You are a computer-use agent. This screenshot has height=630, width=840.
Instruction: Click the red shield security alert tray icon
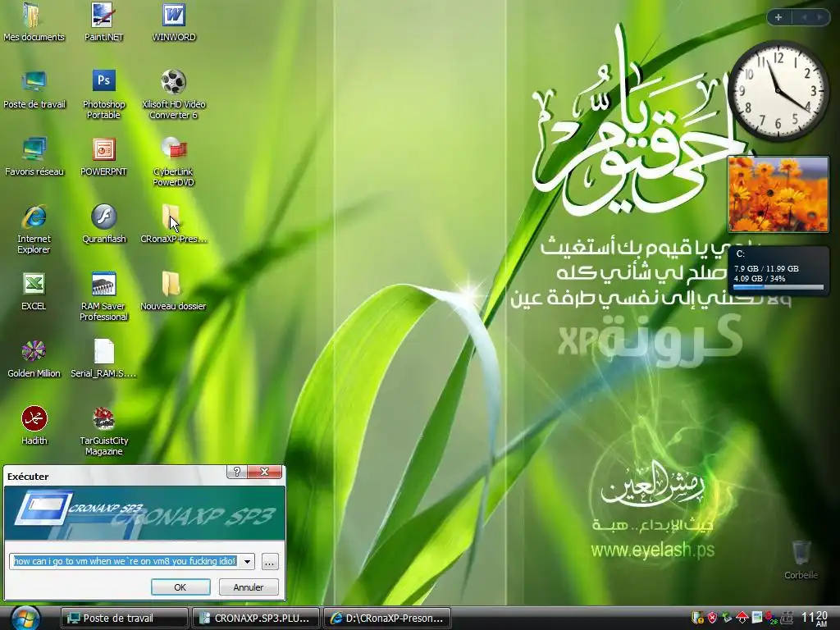point(712,619)
